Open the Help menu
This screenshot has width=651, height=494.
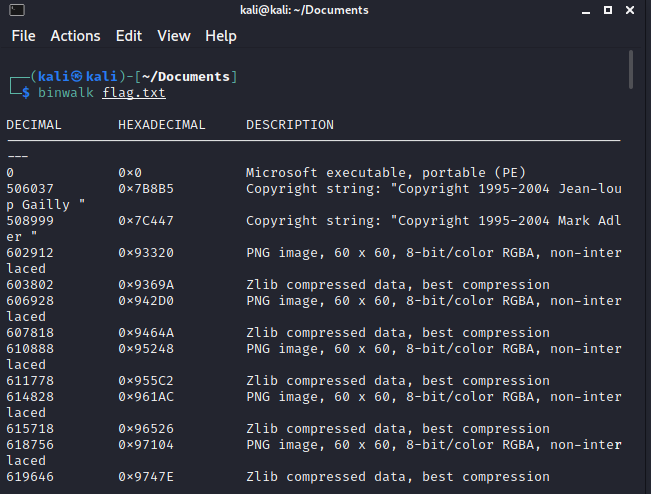[221, 36]
